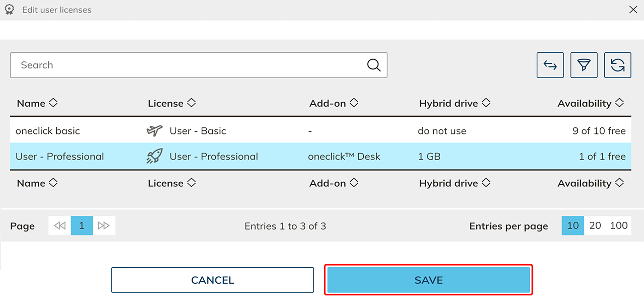Click the column width arrows icon
The width and height of the screenshot is (644, 308).
[550, 65]
